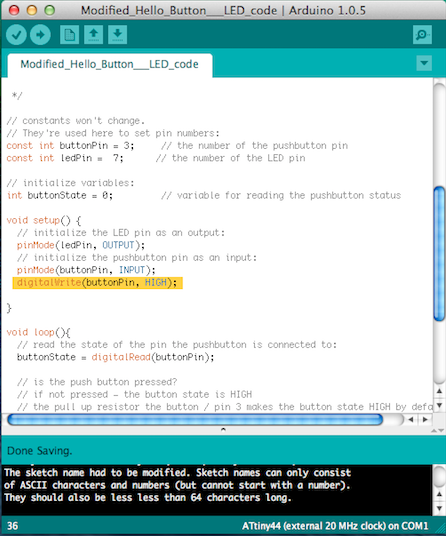Open the Serial Monitor magnifier icon
Viewport: 446px width, 536px height.
[x=422, y=35]
